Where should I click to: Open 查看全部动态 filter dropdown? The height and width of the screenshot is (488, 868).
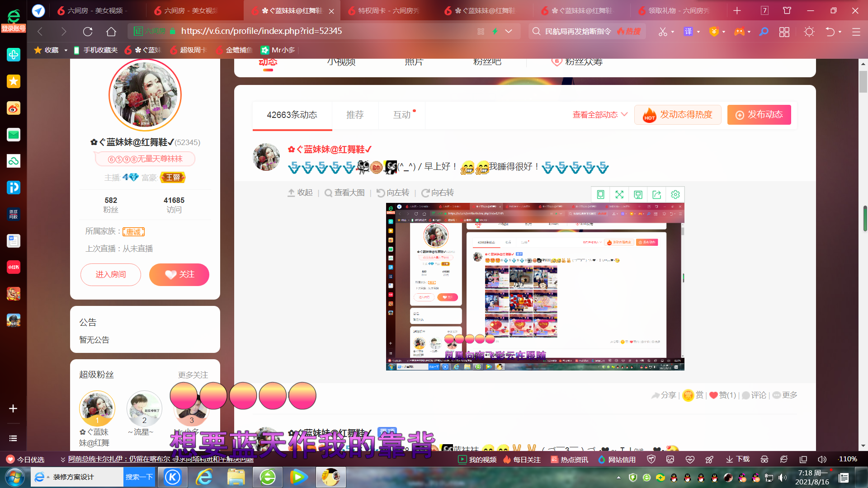coord(600,115)
